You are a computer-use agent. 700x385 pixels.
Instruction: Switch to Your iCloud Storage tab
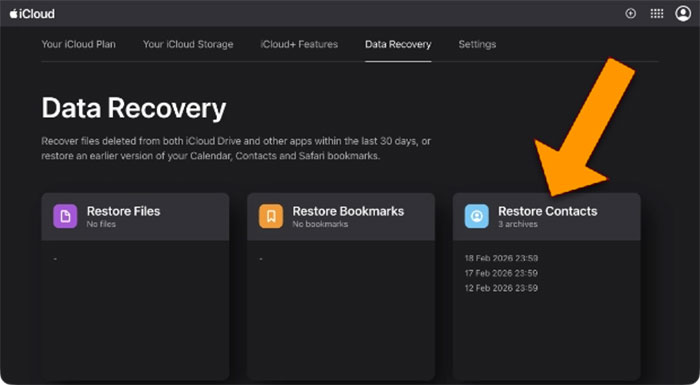188,44
